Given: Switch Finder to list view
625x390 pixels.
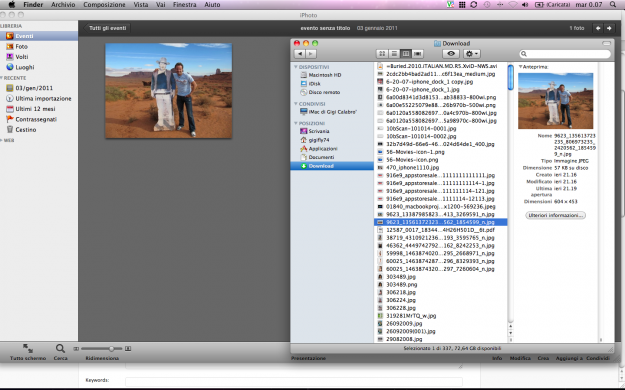Looking at the screenshot, I should (394, 53).
